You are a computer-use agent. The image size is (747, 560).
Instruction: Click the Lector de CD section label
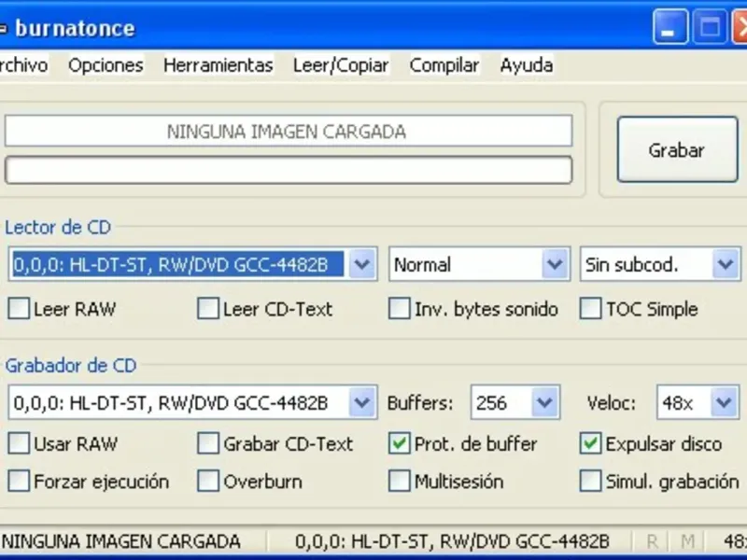pyautogui.click(x=58, y=227)
